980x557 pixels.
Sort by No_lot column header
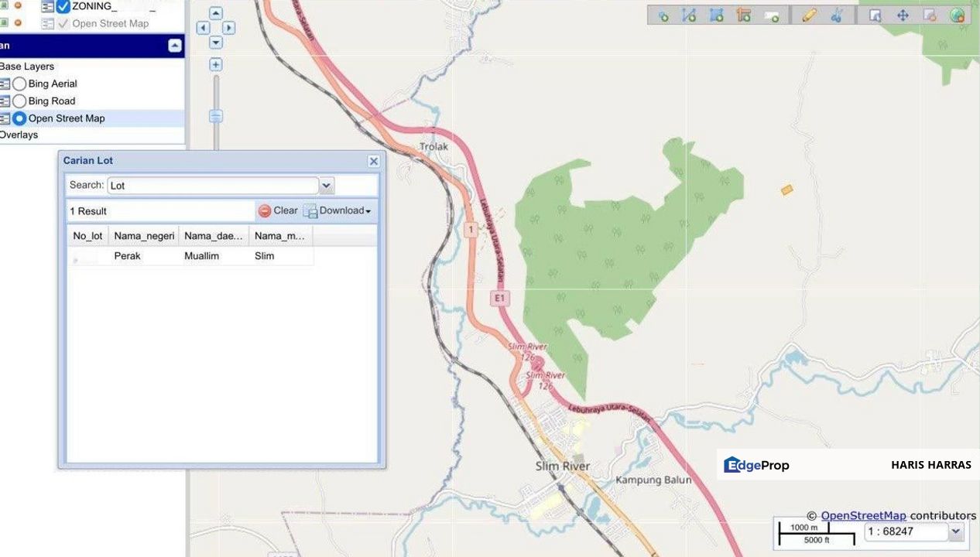[87, 236]
